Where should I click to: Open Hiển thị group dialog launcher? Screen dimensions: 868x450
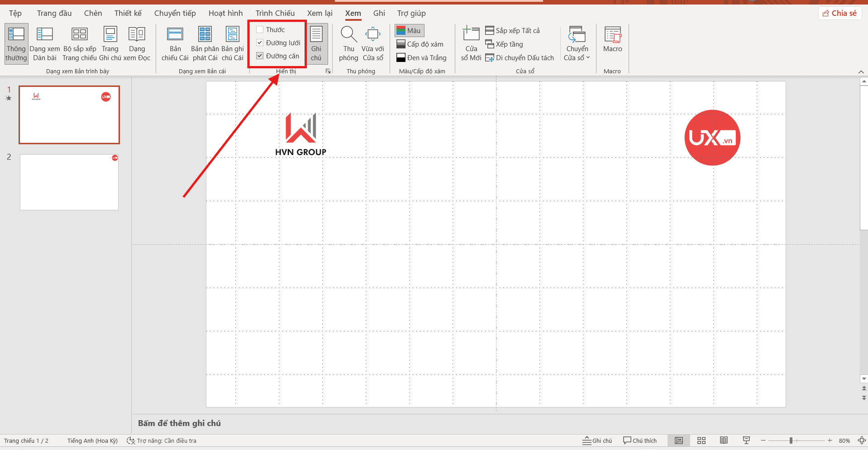[328, 71]
